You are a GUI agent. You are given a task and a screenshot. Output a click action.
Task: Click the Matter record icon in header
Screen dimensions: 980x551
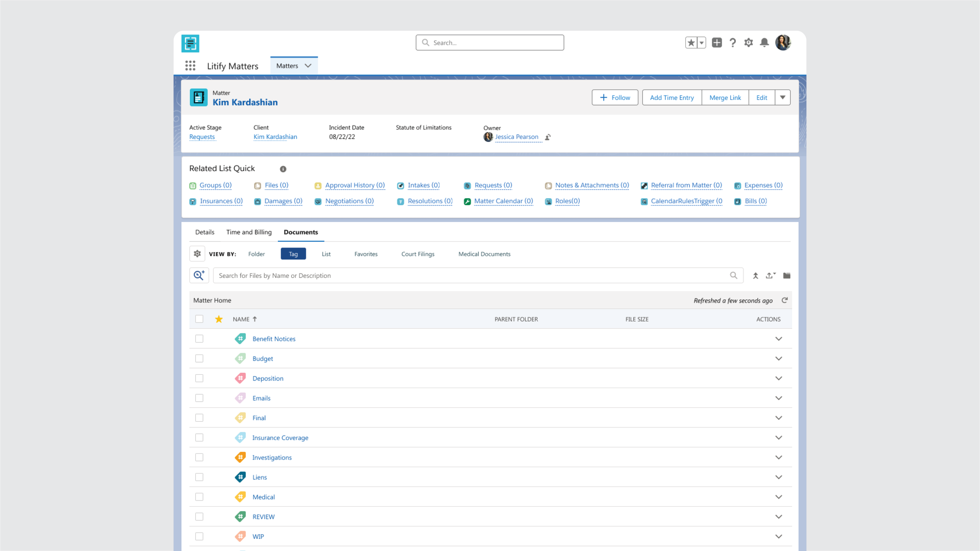pos(198,98)
